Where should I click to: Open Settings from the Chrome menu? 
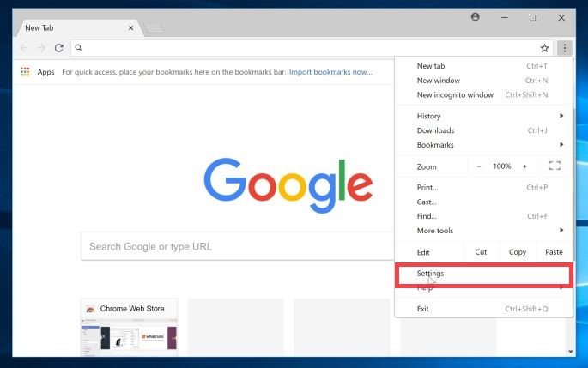483,274
